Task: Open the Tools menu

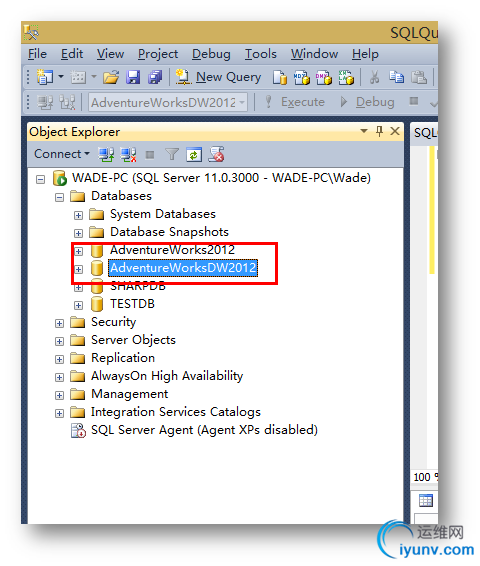Action: click(261, 54)
